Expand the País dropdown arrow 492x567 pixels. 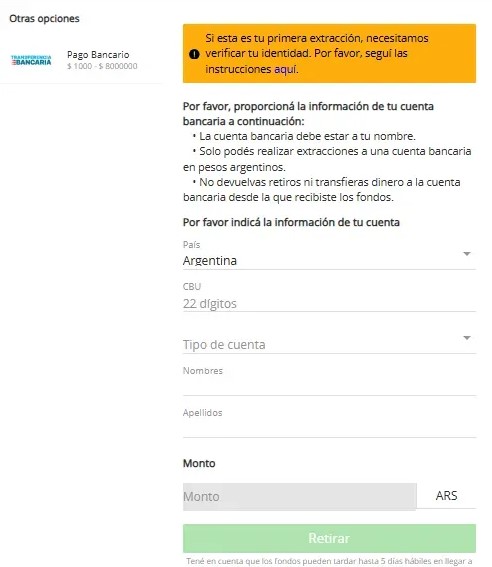tap(467, 254)
